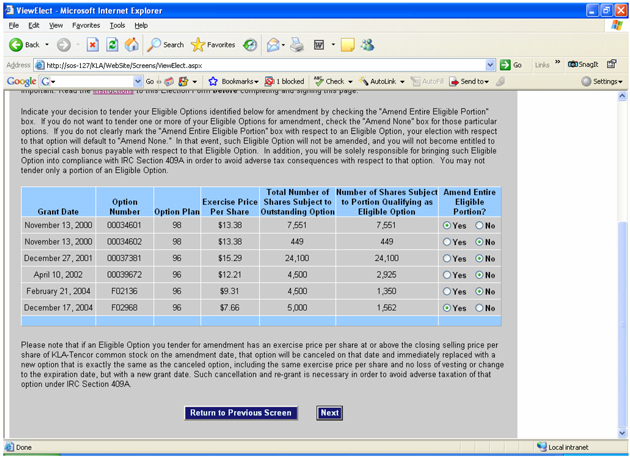
Task: Click the Print icon in toolbar
Action: pyautogui.click(x=297, y=45)
